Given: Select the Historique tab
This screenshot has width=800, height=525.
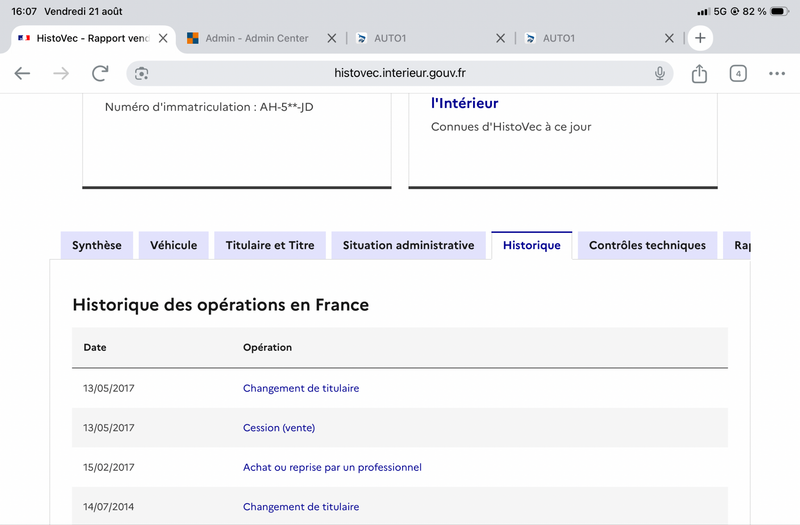Looking at the screenshot, I should [x=532, y=245].
